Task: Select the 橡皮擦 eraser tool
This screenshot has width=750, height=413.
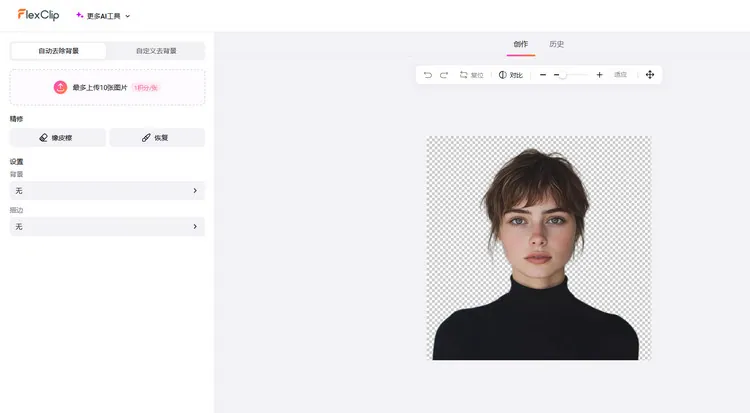Action: (x=58, y=137)
